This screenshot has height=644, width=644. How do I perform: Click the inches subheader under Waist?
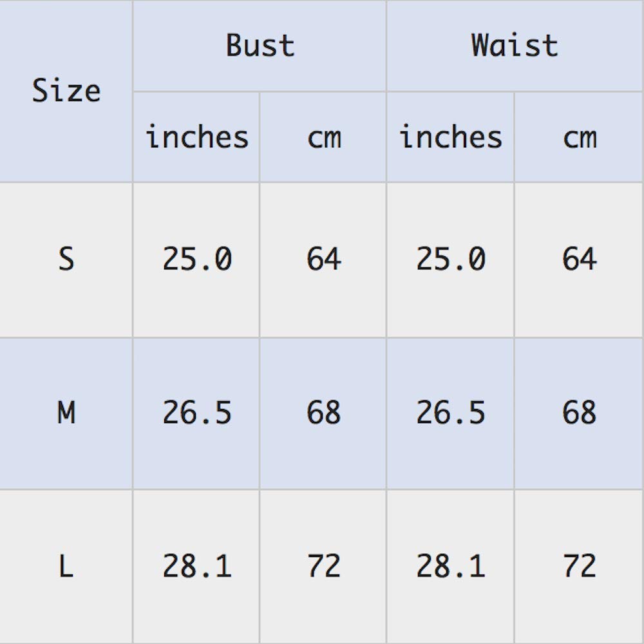tap(450, 137)
